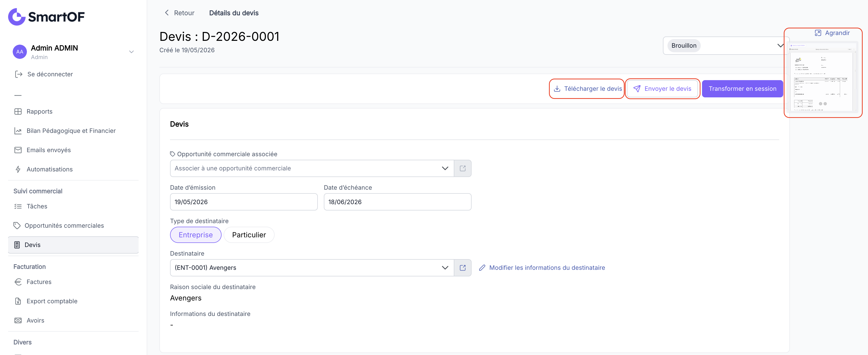Open the Rapports grid icon
Viewport: 868px width, 355px height.
[x=18, y=111]
